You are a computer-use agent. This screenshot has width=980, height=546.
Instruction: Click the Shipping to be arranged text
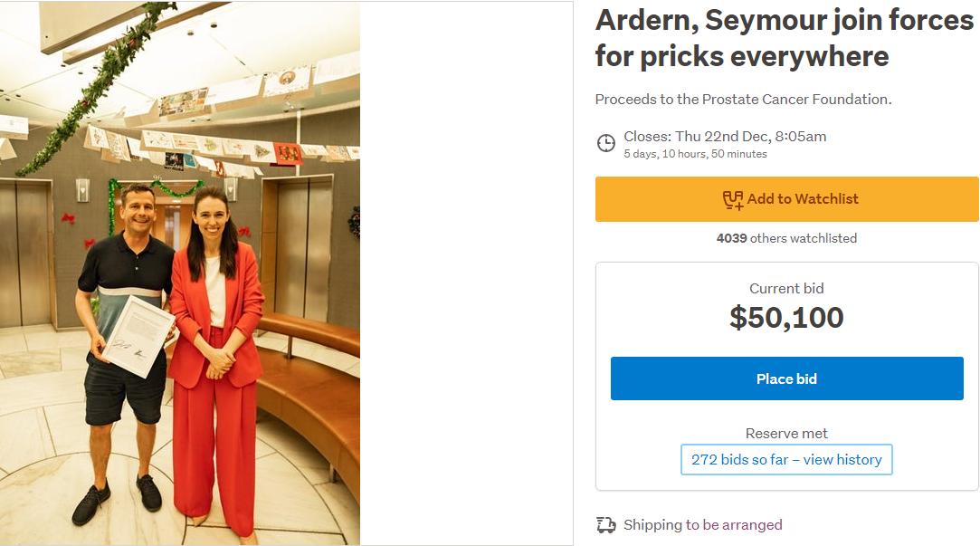coord(702,525)
